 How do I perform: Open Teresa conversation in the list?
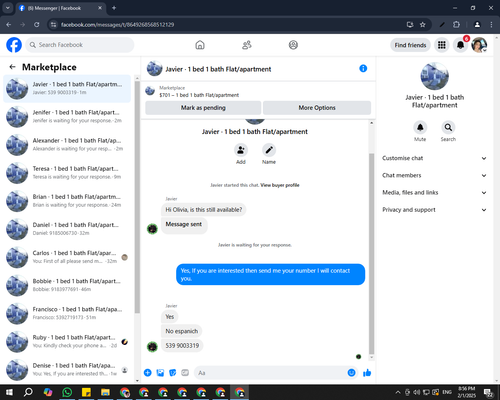point(67,173)
